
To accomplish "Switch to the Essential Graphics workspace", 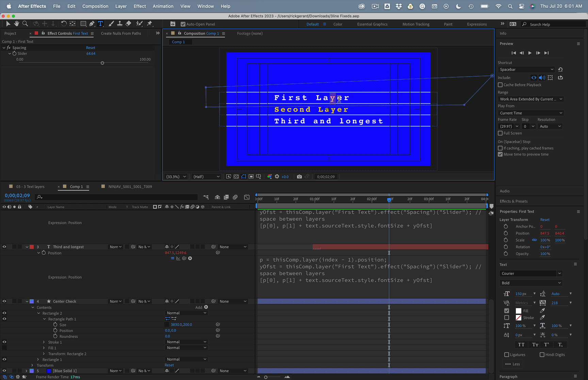I will coord(372,24).
